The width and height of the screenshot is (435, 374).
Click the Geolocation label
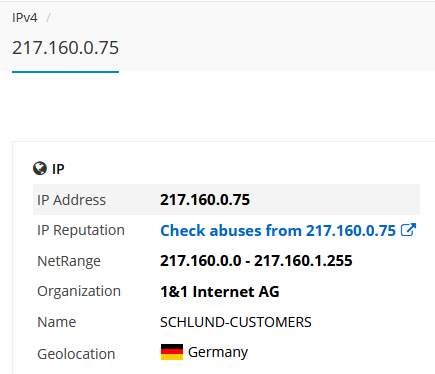pyautogui.click(x=76, y=354)
